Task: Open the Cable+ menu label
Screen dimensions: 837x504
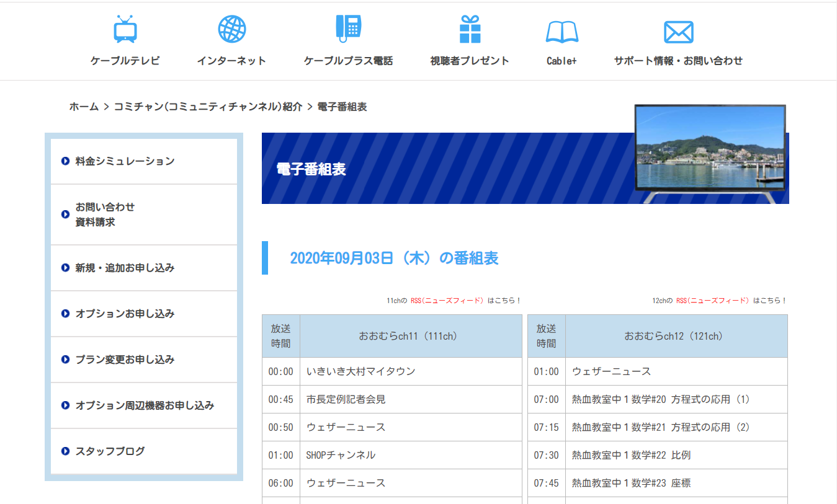Action: click(x=562, y=61)
